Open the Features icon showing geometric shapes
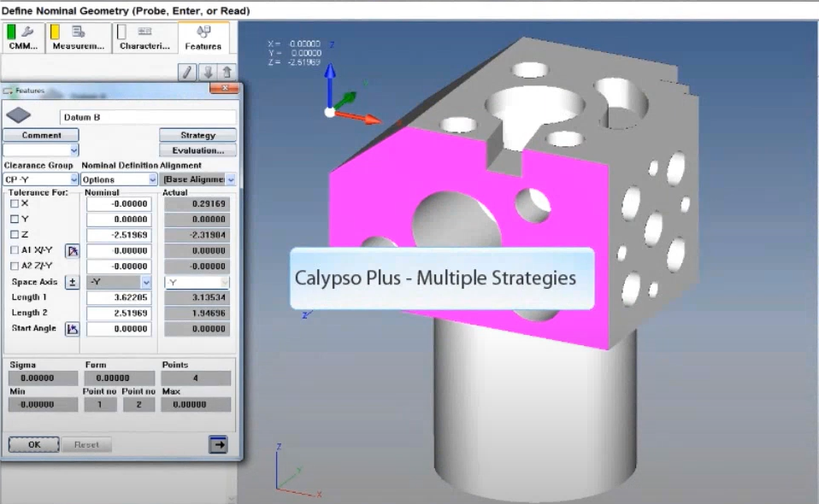 tap(204, 36)
